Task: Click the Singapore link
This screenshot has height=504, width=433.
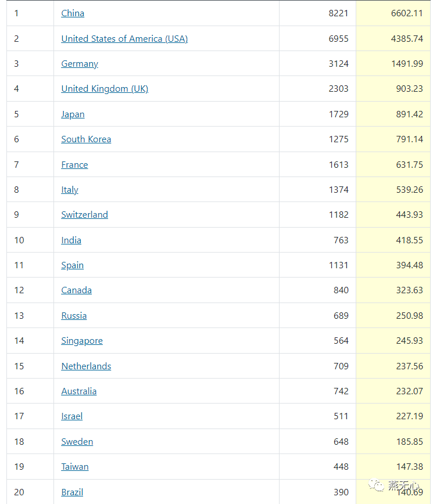Action: [x=82, y=341]
